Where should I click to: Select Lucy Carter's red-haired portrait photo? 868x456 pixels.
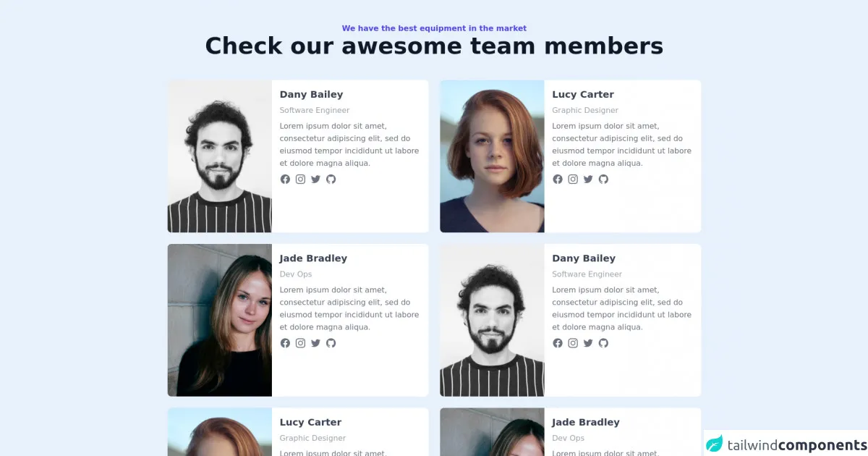tap(492, 156)
